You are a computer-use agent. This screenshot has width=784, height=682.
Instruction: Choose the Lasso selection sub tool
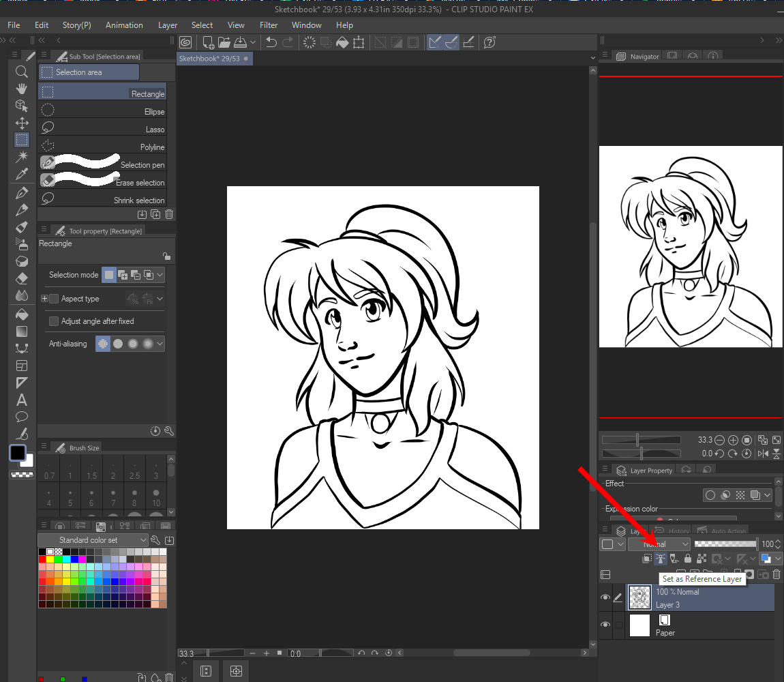click(102, 129)
